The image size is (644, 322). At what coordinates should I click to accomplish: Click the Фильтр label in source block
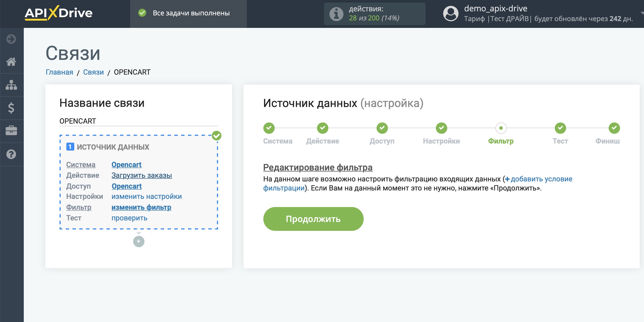79,207
